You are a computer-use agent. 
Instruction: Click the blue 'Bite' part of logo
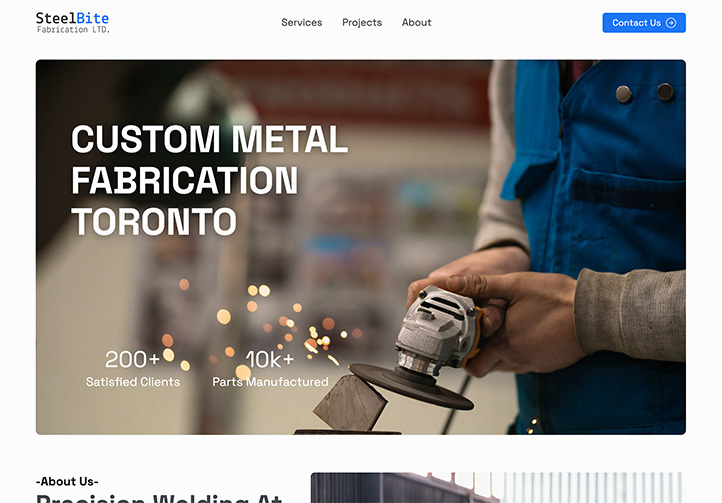pyautogui.click(x=93, y=18)
